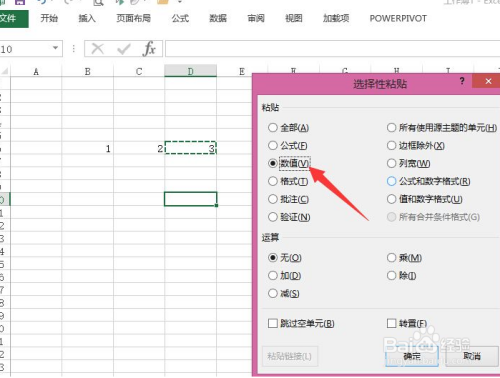The image size is (500, 378).
Task: Click the select-all corner triangle
Action: click(5, 71)
